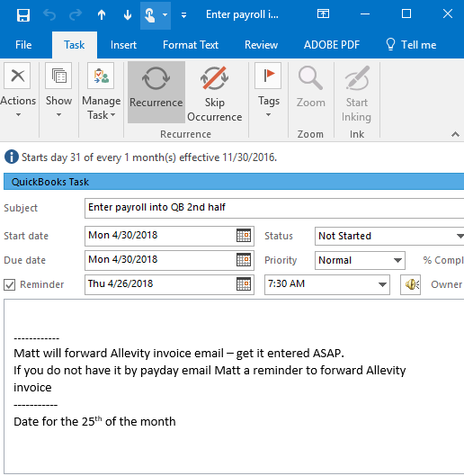Open the Recurrence settings button
464x476 pixels.
click(x=156, y=92)
